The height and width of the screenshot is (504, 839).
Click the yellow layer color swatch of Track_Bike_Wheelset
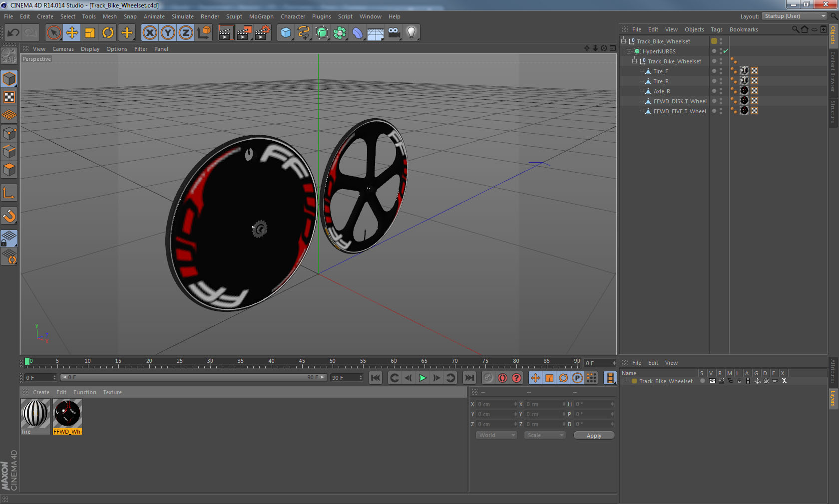pyautogui.click(x=634, y=381)
